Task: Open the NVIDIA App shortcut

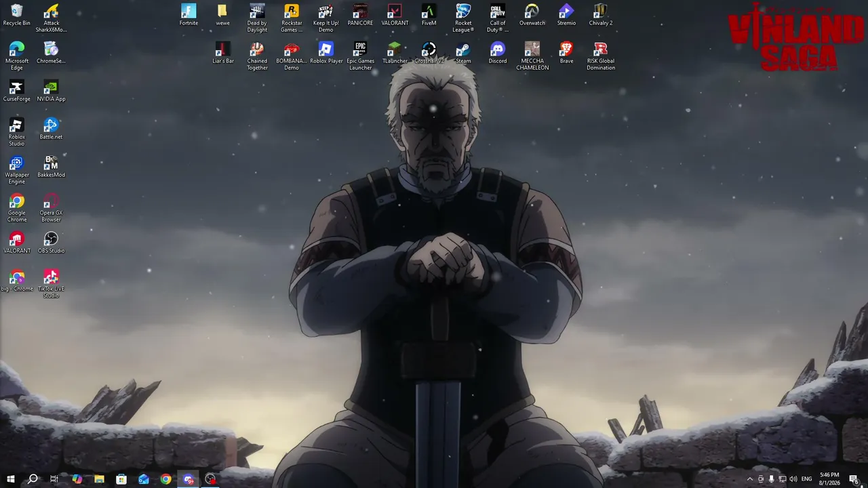Action: pyautogui.click(x=51, y=91)
